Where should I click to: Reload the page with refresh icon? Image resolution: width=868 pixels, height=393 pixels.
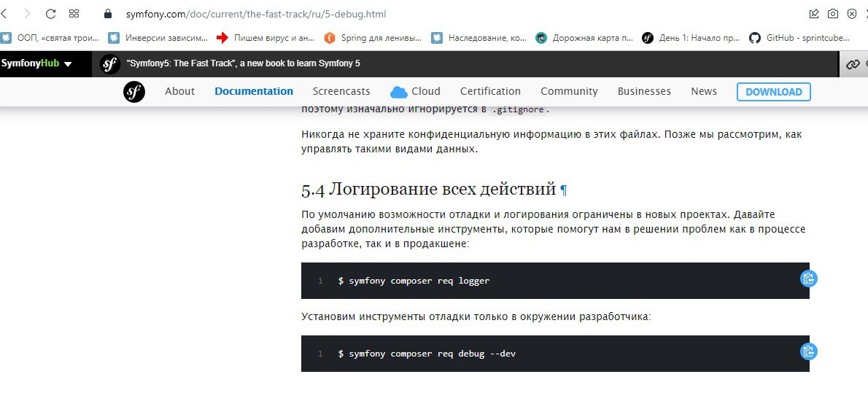coord(50,14)
